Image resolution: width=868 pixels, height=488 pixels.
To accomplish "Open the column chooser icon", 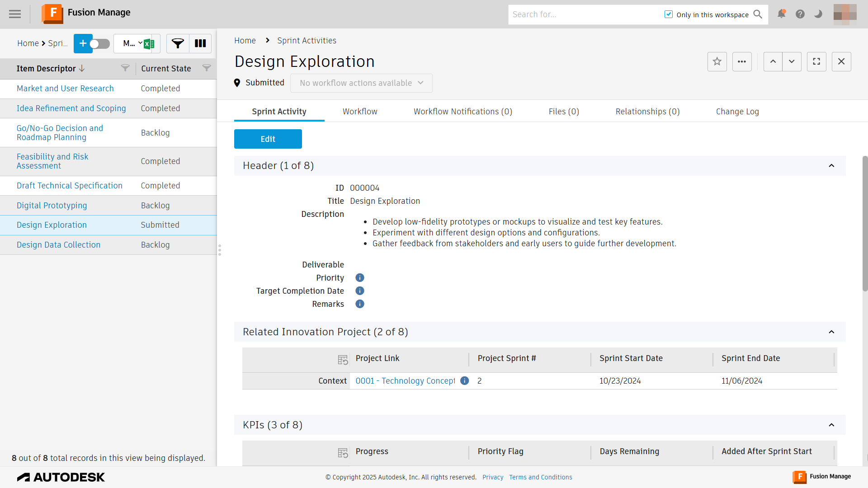I will [x=200, y=43].
